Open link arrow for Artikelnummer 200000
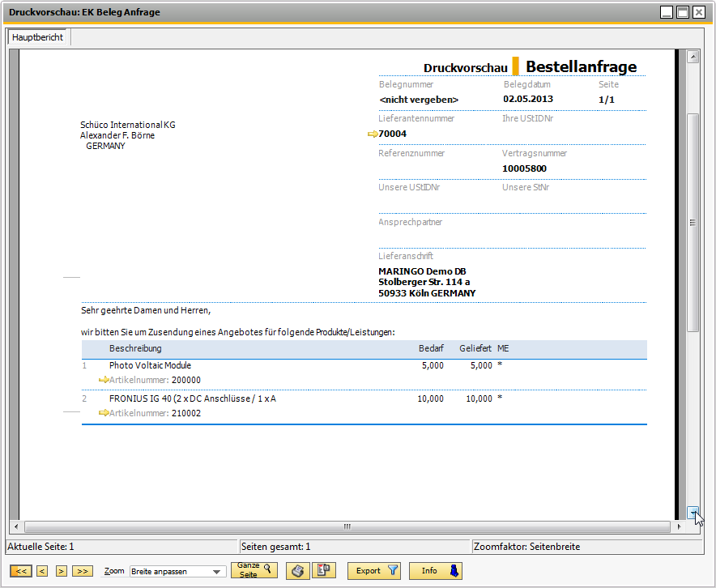716x588 pixels. click(x=104, y=380)
